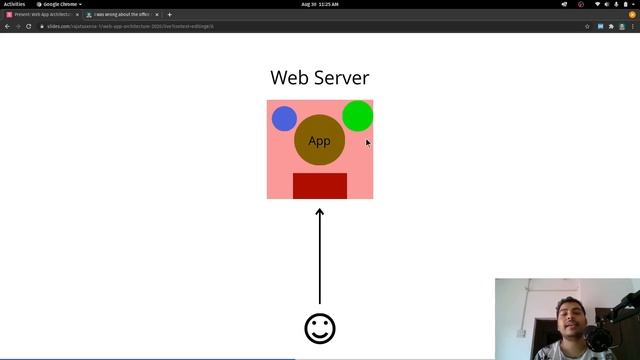Viewport: 640px width, 360px height.
Task: Close the 'Present: Web App Architect' tab
Action: [77, 15]
